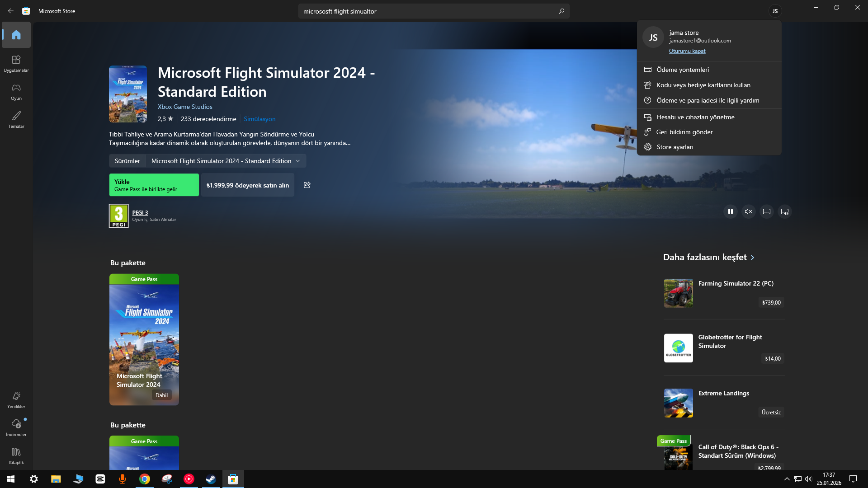This screenshot has width=868, height=488.
Task: Select Hesabı ve cihazları yönetme
Action: 709,117
